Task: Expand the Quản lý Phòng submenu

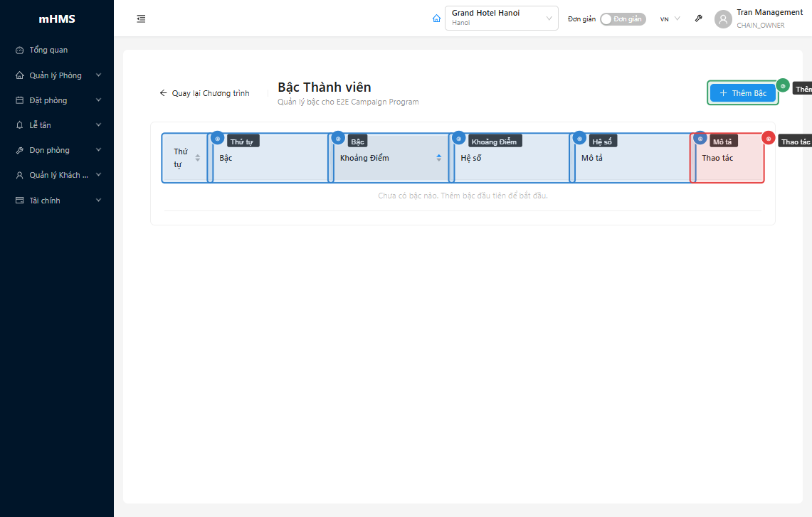Action: (57, 75)
